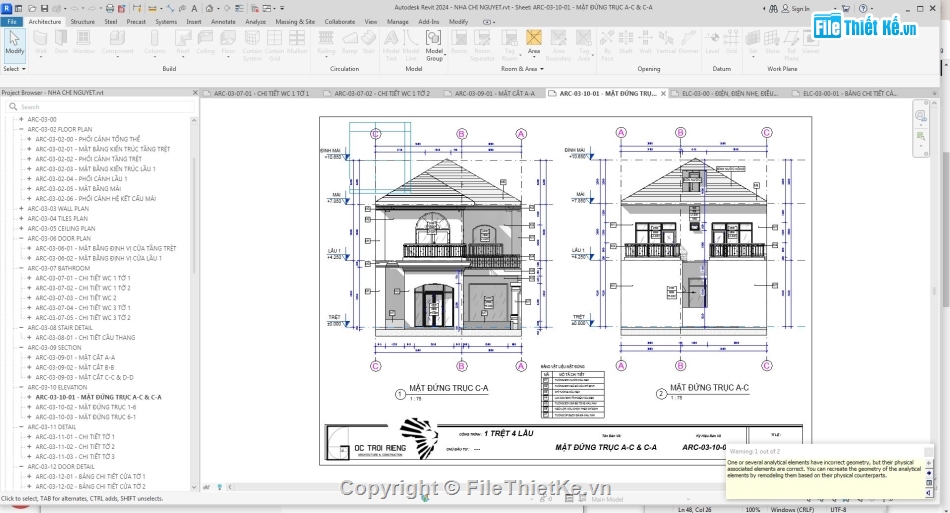Click the Text tool icon in quick access toolbar
Screen dimensions: 950x513
click(x=194, y=8)
